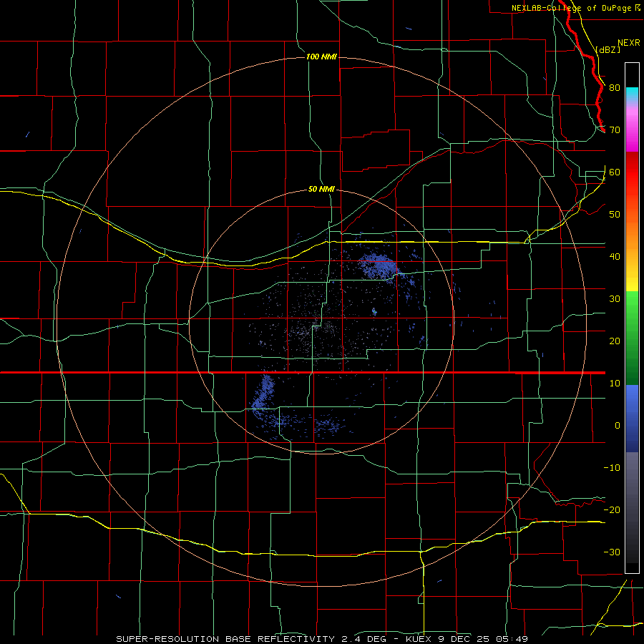
Task: Click the [dBZ] unit label
Action: pyautogui.click(x=608, y=49)
